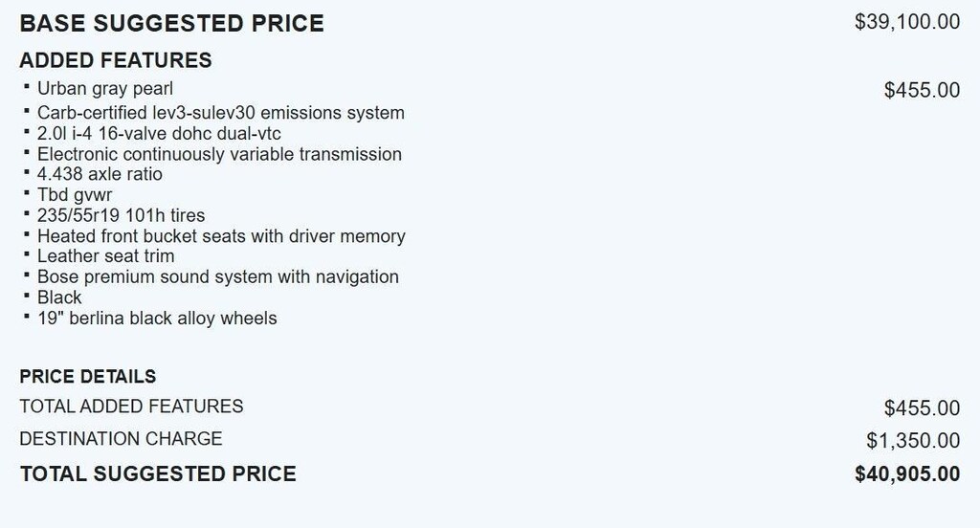Select the Tbd gvwr line
980x528 pixels.
tap(75, 195)
